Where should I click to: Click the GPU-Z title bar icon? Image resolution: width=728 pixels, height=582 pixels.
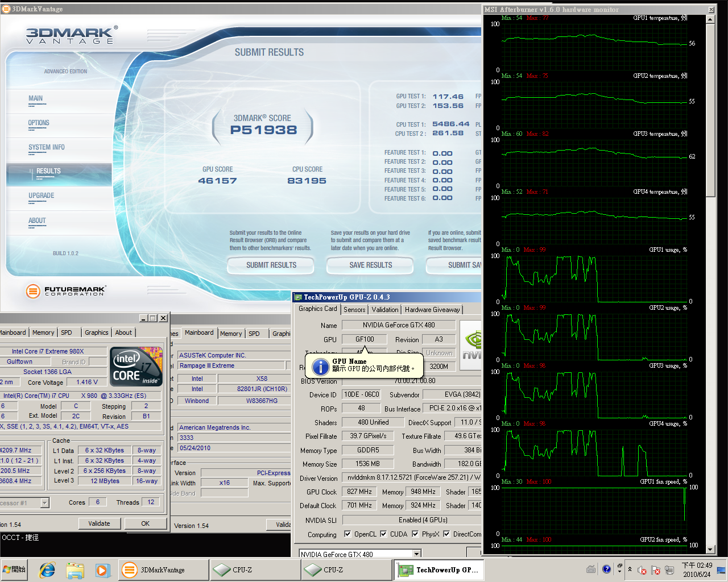(298, 297)
